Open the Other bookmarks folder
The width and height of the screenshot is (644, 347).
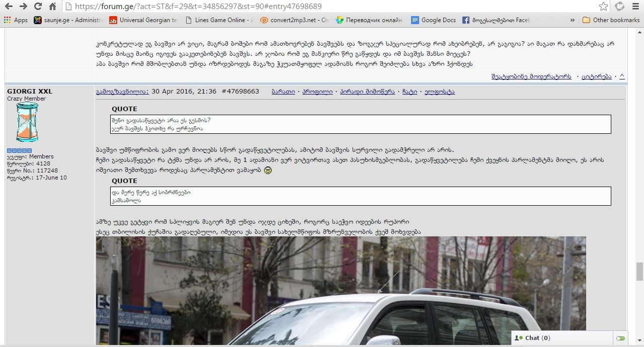(x=611, y=20)
